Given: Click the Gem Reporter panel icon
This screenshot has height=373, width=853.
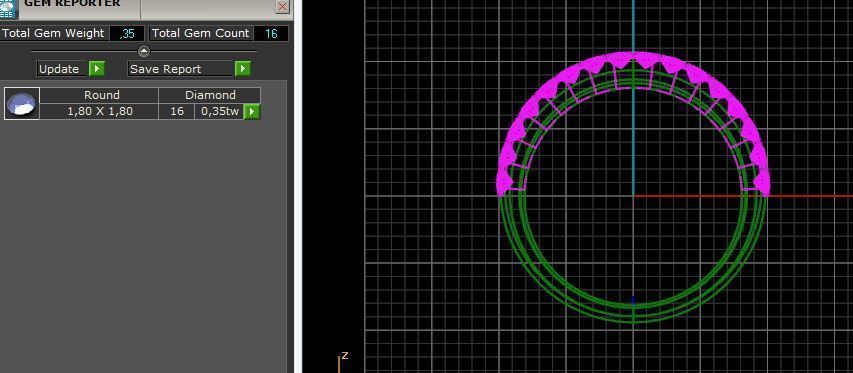Looking at the screenshot, I should pos(9,9).
